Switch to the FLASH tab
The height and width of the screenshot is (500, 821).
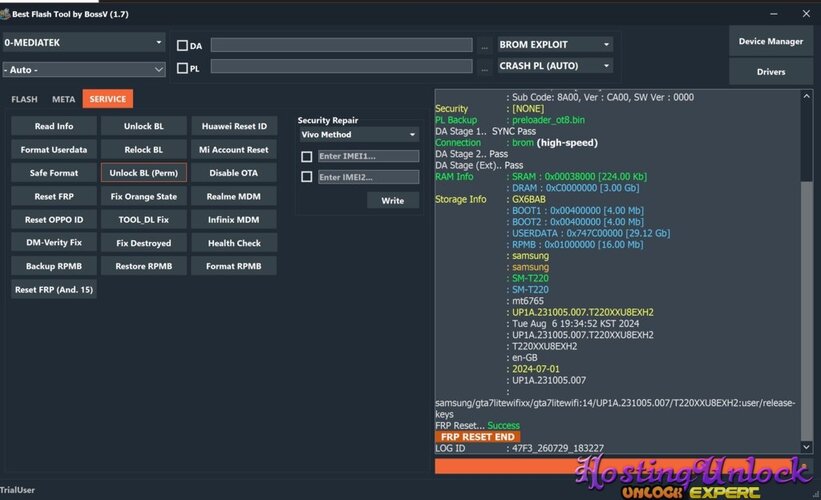[24, 99]
